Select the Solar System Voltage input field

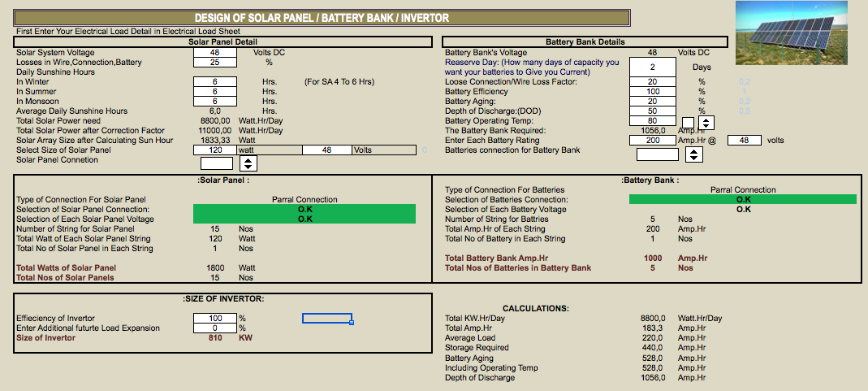(x=215, y=53)
